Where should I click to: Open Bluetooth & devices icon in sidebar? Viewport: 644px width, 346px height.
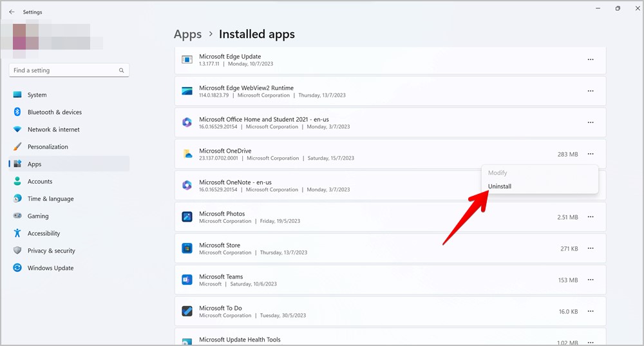[17, 111]
